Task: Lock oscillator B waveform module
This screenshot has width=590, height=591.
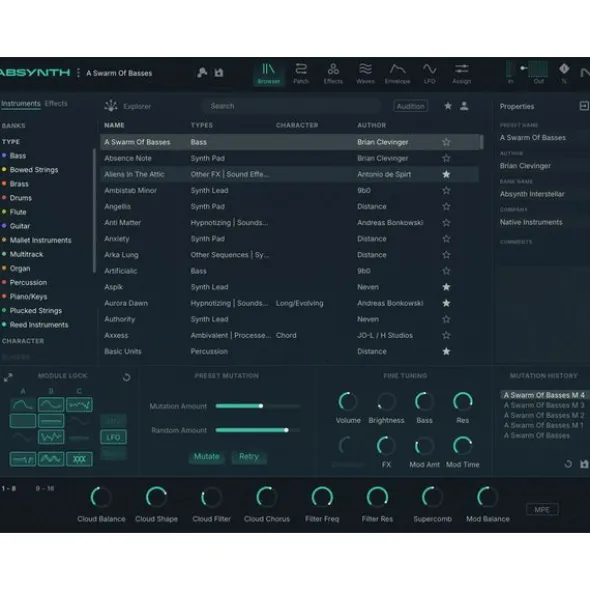Action: point(51,405)
